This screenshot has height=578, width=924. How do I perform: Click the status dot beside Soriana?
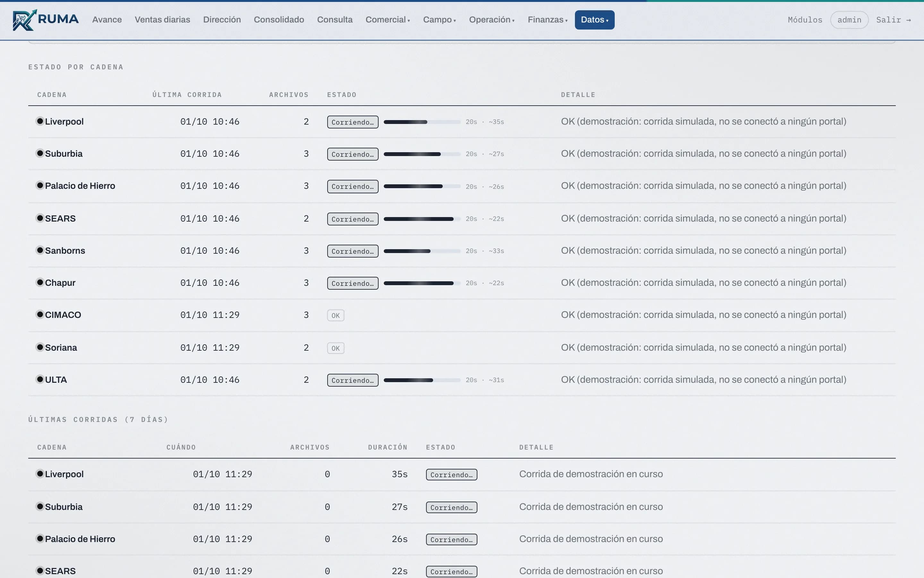[x=40, y=347]
